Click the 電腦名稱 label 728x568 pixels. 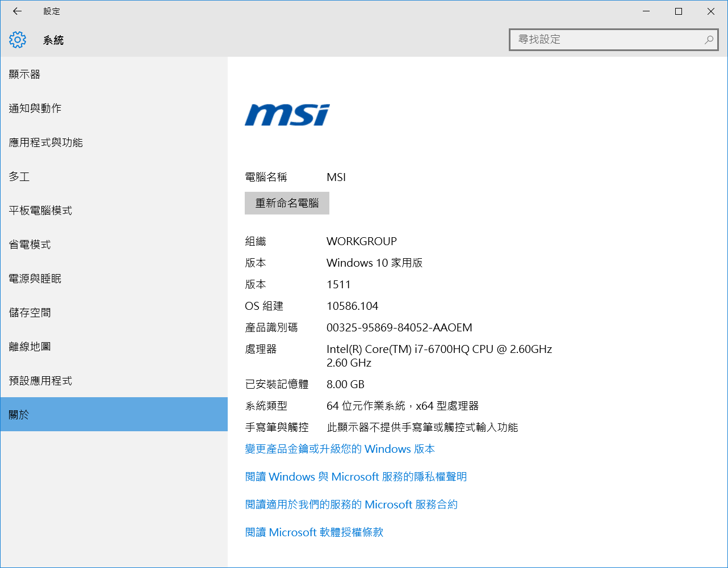266,177
